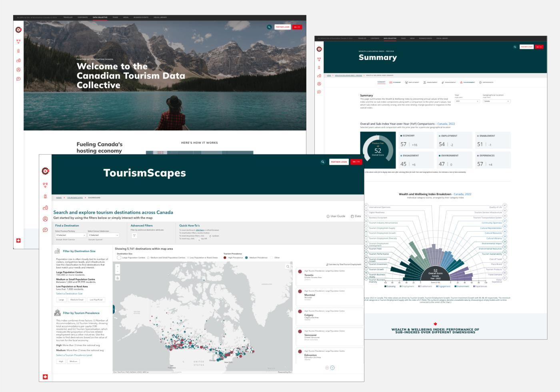Open the profile icon in TourismScapes sidebar
The height and width of the screenshot is (392, 560).
click(x=45, y=219)
